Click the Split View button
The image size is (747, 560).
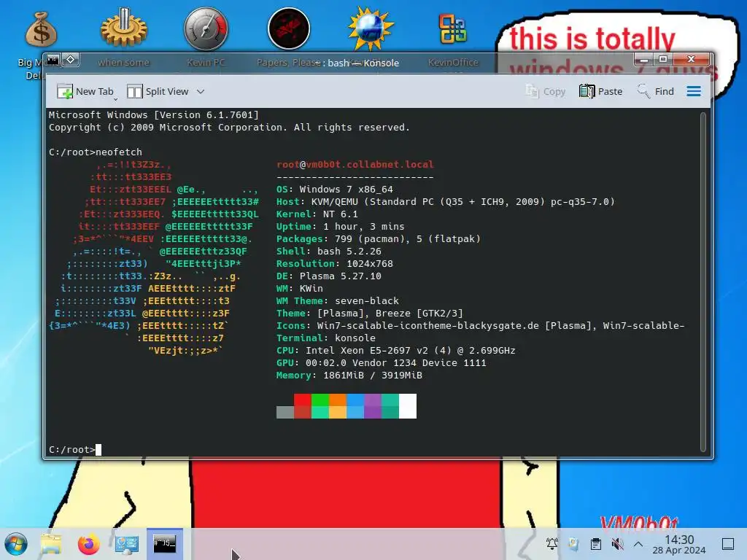[158, 91]
